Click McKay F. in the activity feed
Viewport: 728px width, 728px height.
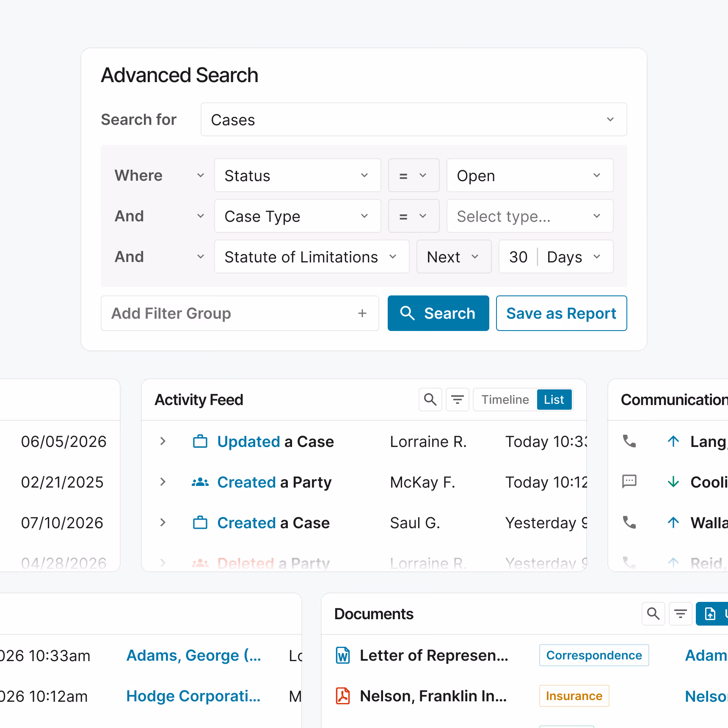pos(422,482)
